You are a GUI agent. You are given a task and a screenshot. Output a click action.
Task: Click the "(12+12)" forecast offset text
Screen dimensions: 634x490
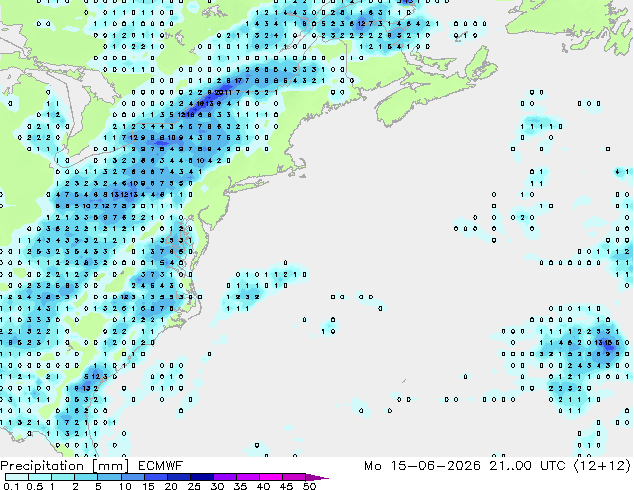[602, 466]
